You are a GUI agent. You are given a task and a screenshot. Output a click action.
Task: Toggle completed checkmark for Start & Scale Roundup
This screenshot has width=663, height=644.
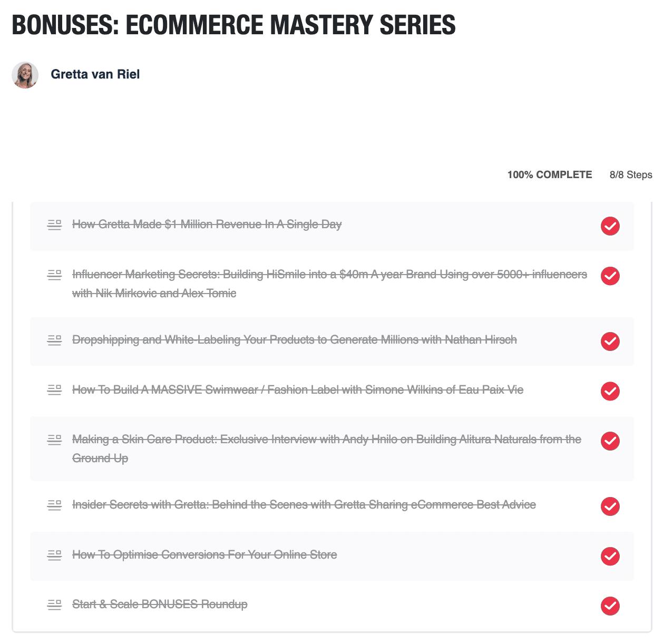coord(610,606)
